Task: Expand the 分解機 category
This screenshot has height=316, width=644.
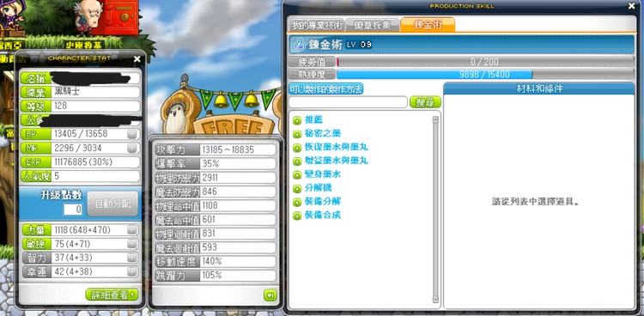Action: (x=297, y=189)
